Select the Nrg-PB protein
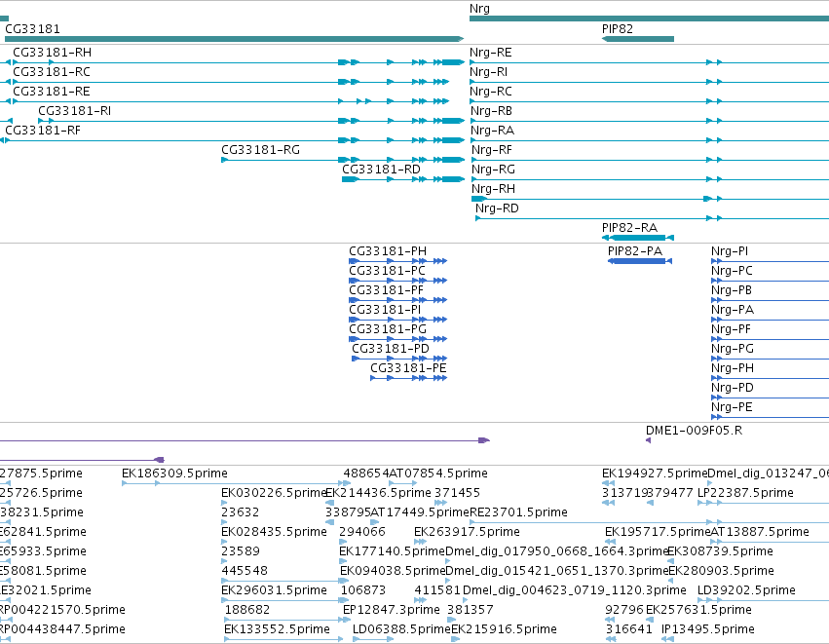The width and height of the screenshot is (829, 644). 732,290
